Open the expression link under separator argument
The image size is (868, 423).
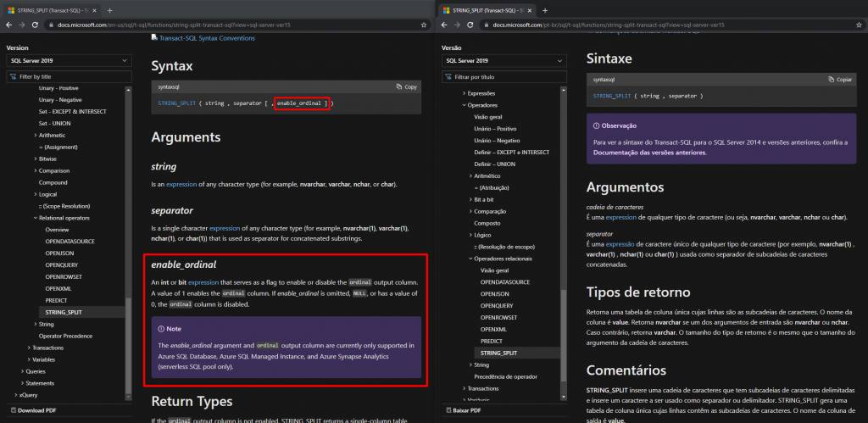click(x=224, y=228)
